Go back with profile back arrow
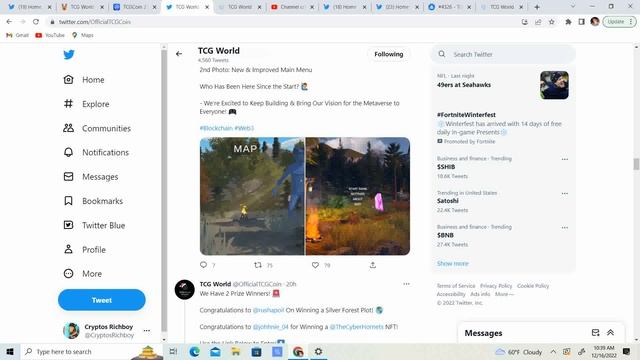 (179, 54)
